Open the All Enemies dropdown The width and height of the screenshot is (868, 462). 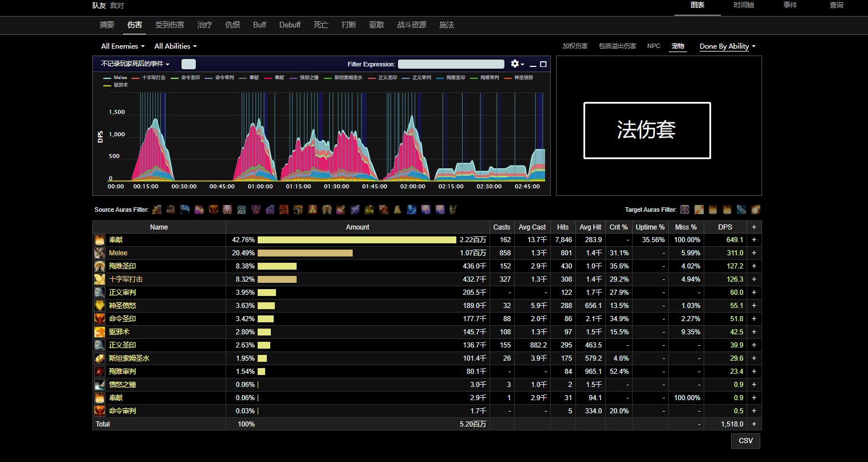123,46
